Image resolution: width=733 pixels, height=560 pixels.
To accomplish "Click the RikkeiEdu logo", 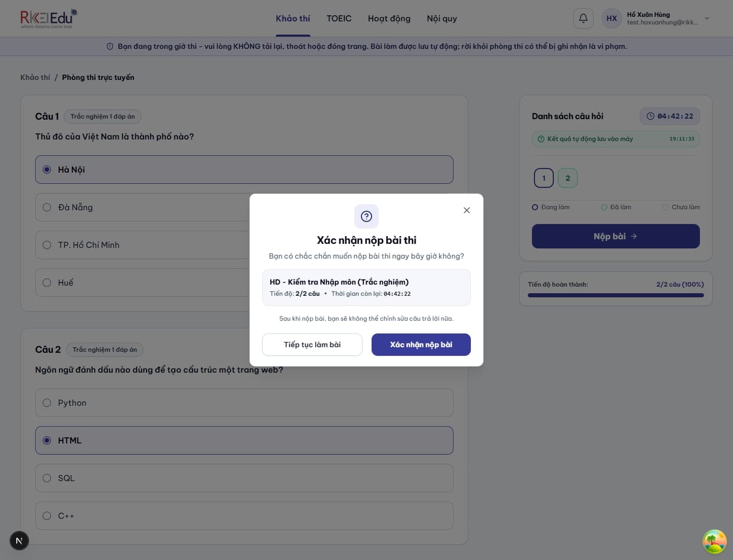I will [49, 18].
